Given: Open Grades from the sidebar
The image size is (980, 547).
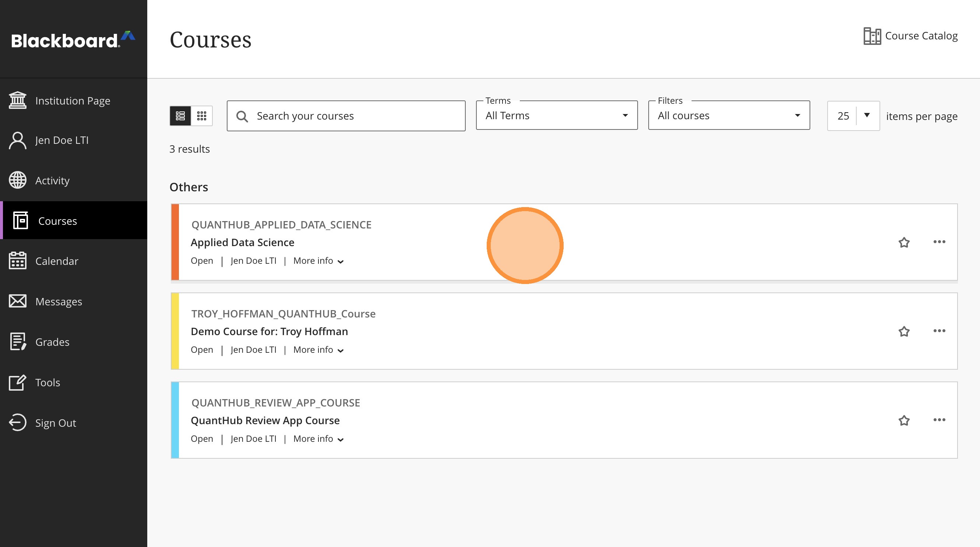Looking at the screenshot, I should pyautogui.click(x=52, y=342).
